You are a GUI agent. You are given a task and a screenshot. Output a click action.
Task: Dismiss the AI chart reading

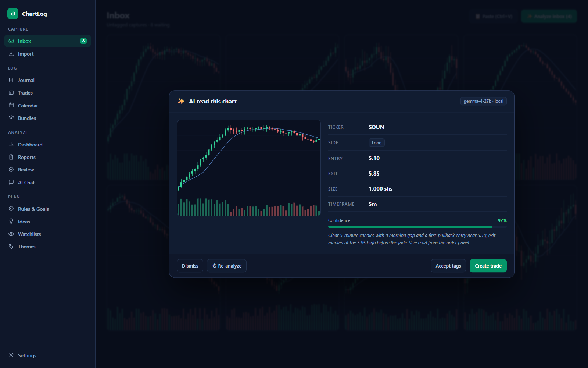pyautogui.click(x=190, y=266)
